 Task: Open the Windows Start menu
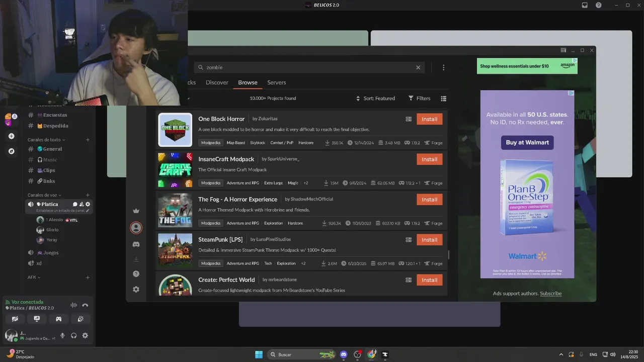(259, 354)
